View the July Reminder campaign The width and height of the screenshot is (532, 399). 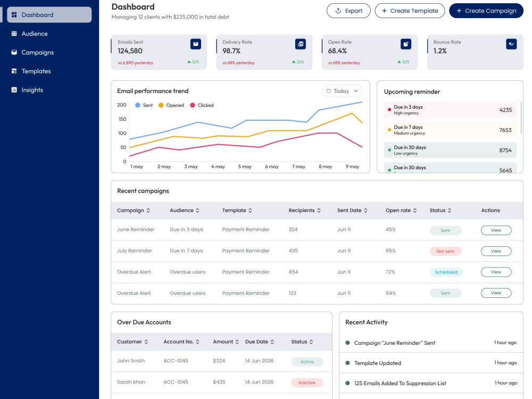coord(496,251)
